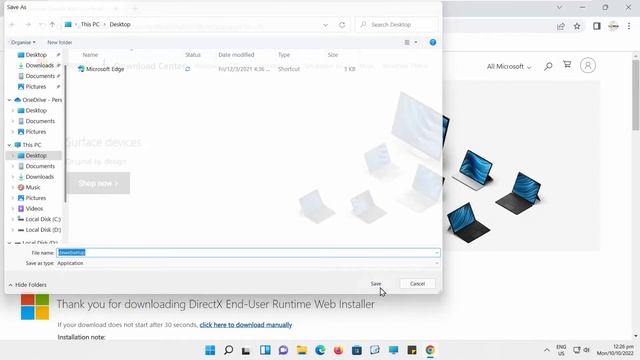Open search on Microsoft webpage
Screen dimensions: 640x360
click(548, 66)
